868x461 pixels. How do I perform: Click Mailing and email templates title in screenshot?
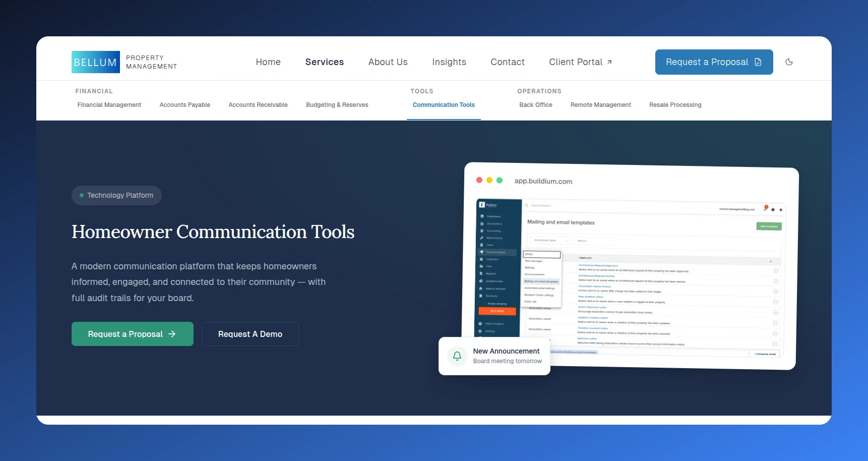[561, 222]
